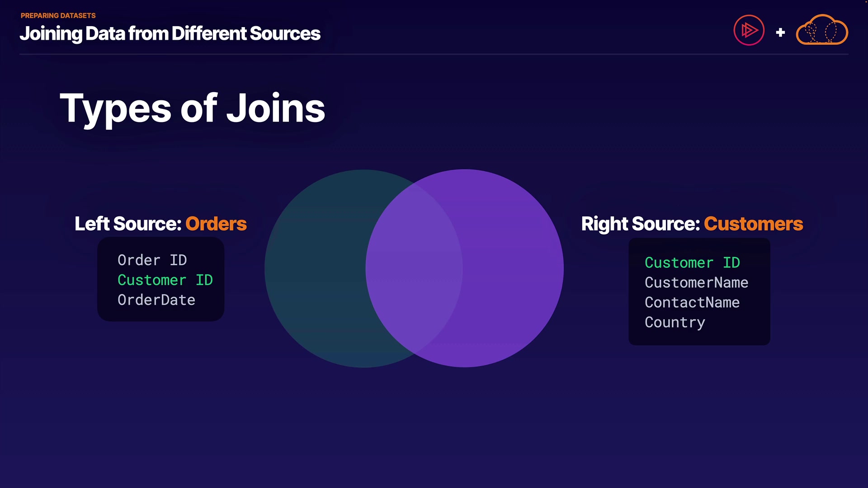
Task: Select the CustomerName field
Action: tap(696, 283)
